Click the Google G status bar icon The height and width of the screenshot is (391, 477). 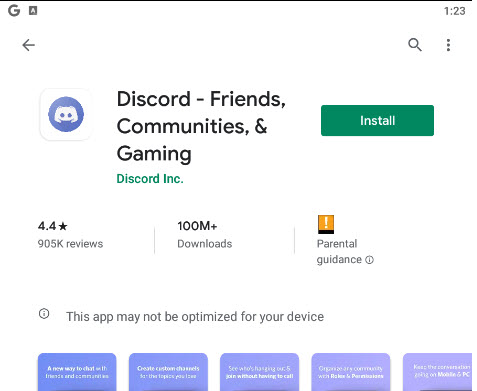click(x=14, y=11)
